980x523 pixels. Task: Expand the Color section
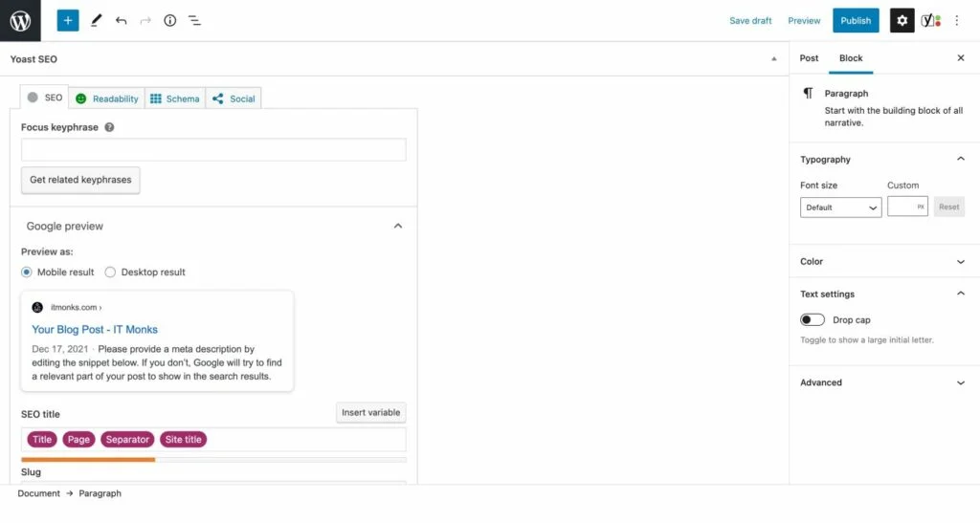click(961, 262)
